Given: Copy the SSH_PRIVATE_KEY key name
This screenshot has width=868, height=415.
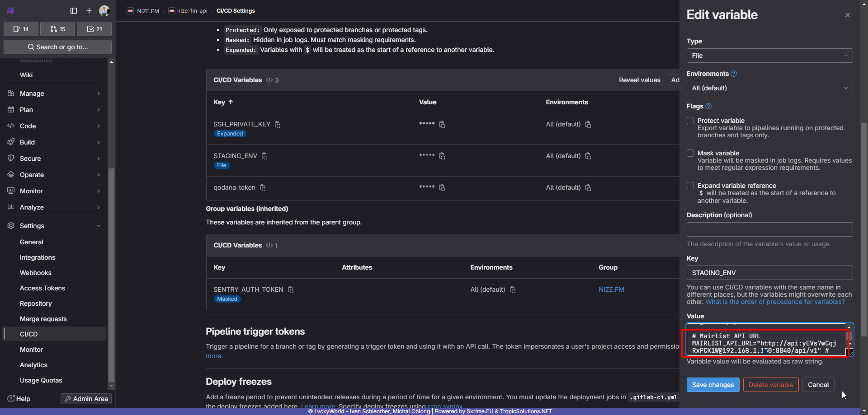Looking at the screenshot, I should (x=278, y=124).
